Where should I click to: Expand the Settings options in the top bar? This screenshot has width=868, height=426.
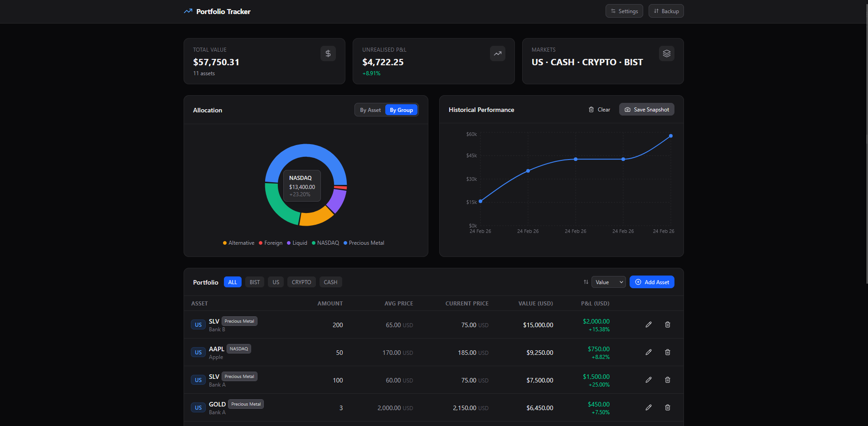[624, 11]
